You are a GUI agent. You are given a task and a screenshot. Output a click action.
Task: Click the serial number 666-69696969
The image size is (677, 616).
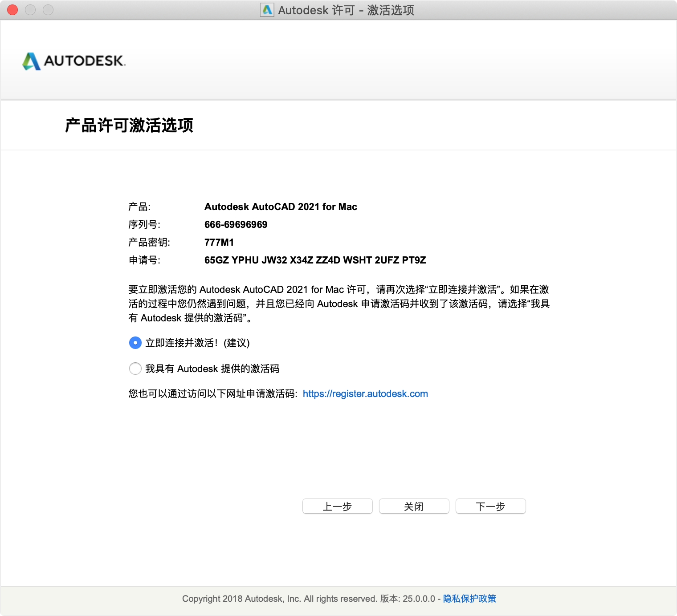click(x=236, y=225)
